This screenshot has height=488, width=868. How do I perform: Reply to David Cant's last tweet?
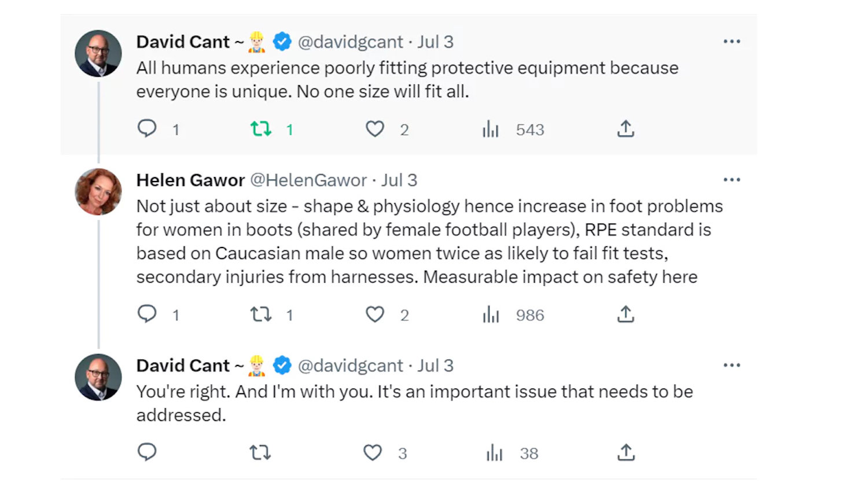147,452
